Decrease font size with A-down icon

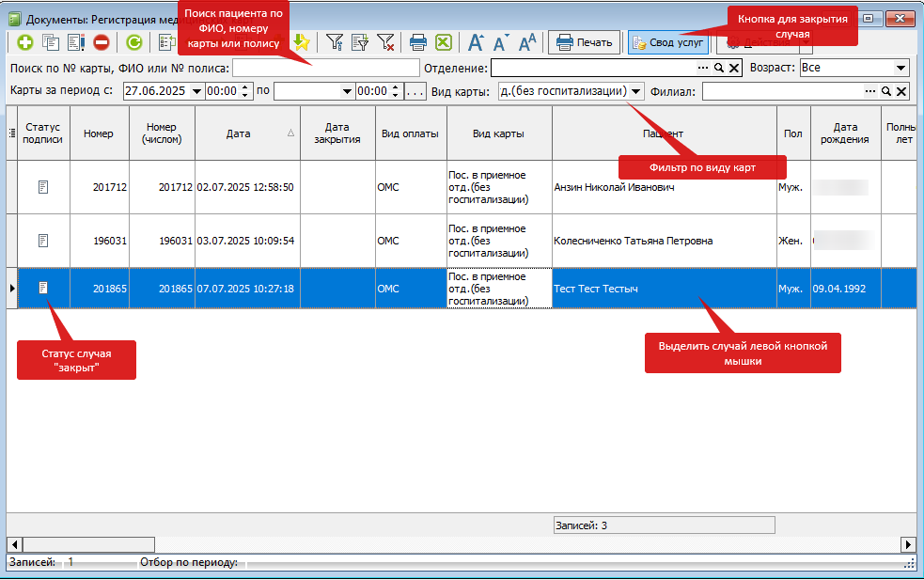501,42
